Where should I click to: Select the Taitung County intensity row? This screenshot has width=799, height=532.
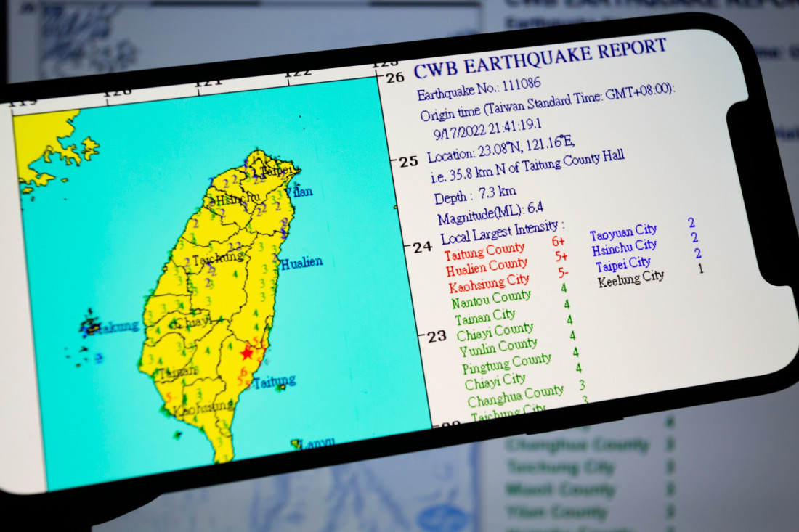point(505,248)
